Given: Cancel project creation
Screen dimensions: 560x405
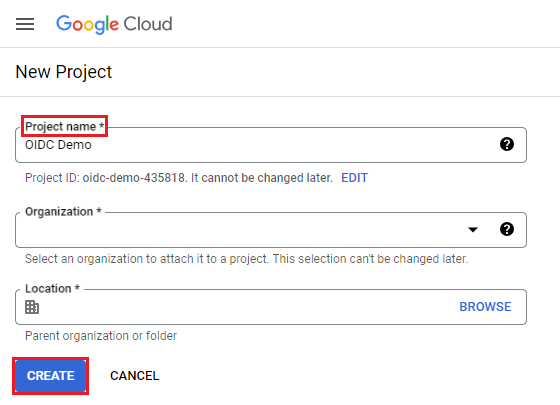Looking at the screenshot, I should click(x=135, y=376).
